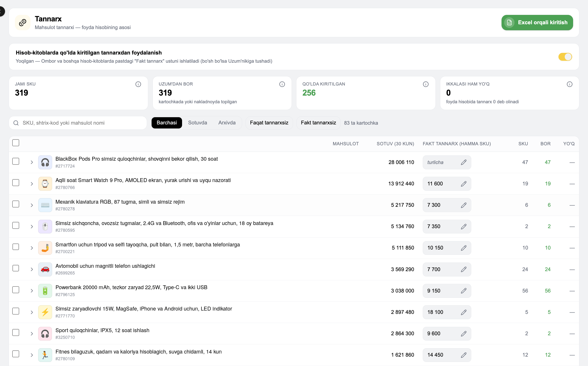The image size is (588, 366).
Task: Click the Tannarx header coin icon
Action: coord(23,23)
